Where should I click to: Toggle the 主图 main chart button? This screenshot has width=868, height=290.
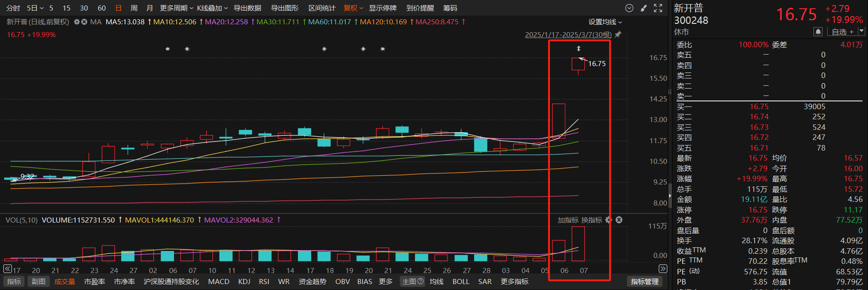pyautogui.click(x=413, y=282)
